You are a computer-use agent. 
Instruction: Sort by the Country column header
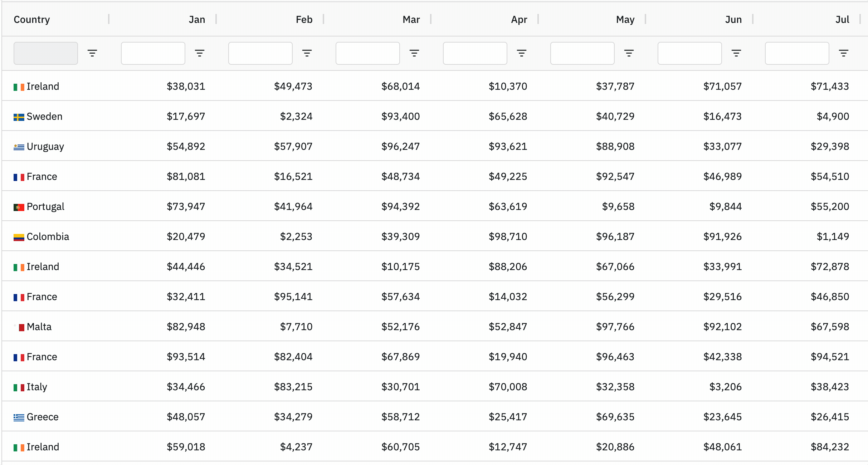[32, 20]
